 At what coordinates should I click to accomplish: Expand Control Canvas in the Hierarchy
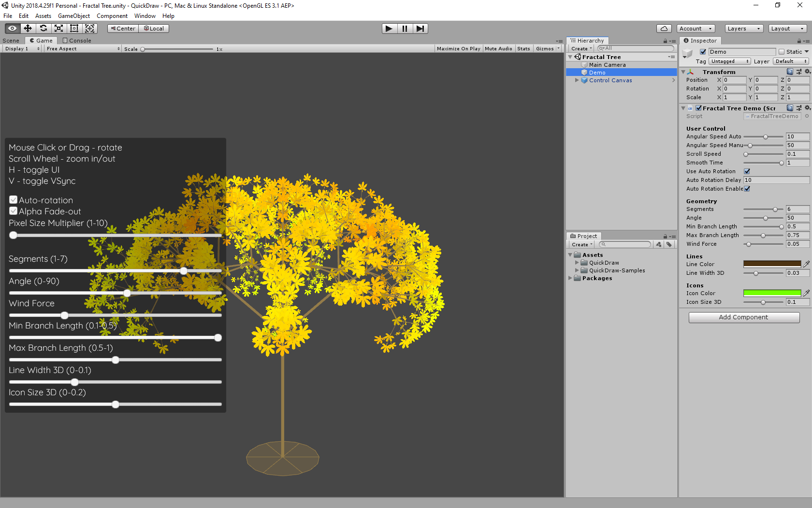576,80
